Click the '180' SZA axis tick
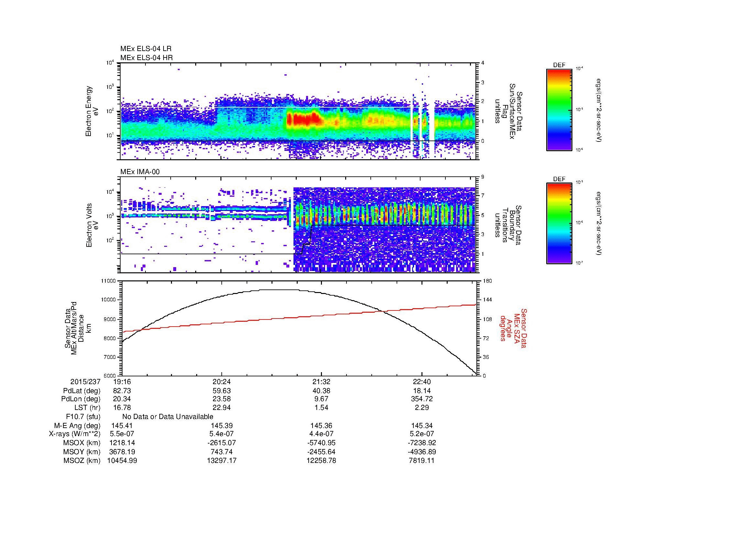This screenshot has height=534, width=756. click(487, 281)
